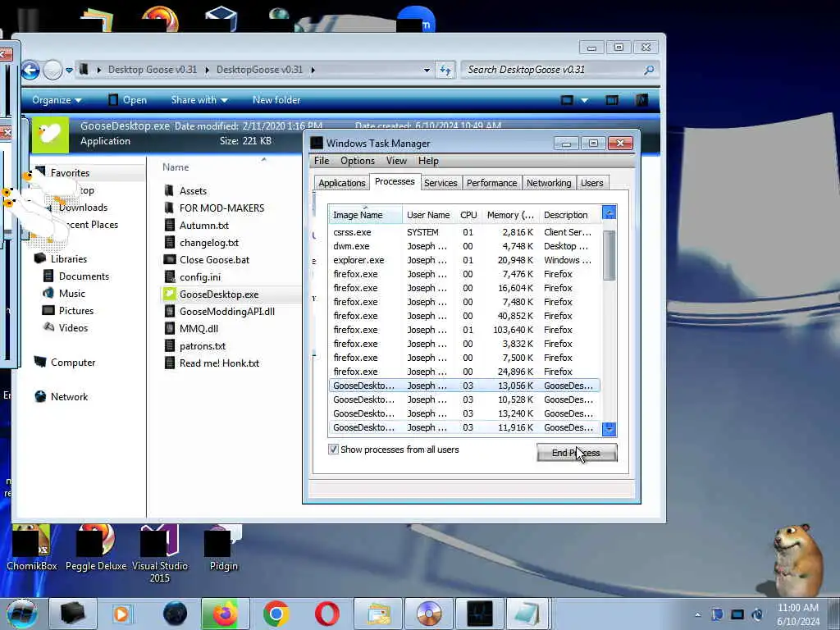Select the dwm.exe process row
The image size is (840, 630).
coord(464,246)
